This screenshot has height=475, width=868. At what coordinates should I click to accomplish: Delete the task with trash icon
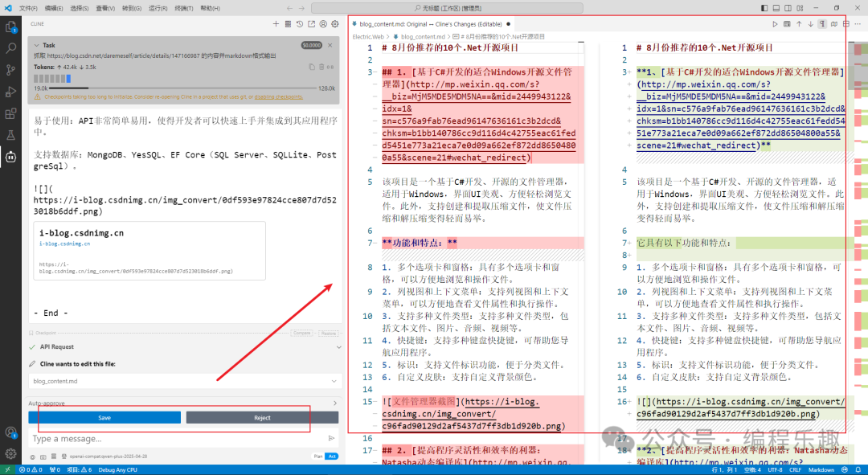click(321, 67)
